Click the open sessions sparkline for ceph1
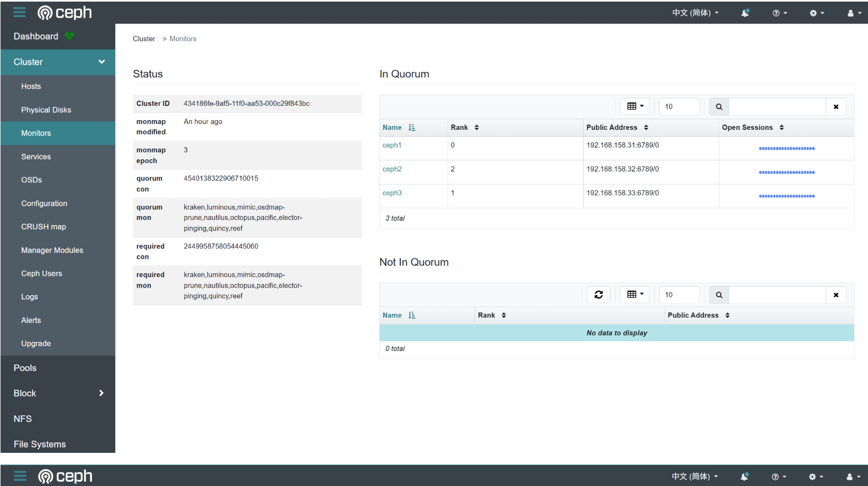This screenshot has height=486, width=868. [x=787, y=149]
